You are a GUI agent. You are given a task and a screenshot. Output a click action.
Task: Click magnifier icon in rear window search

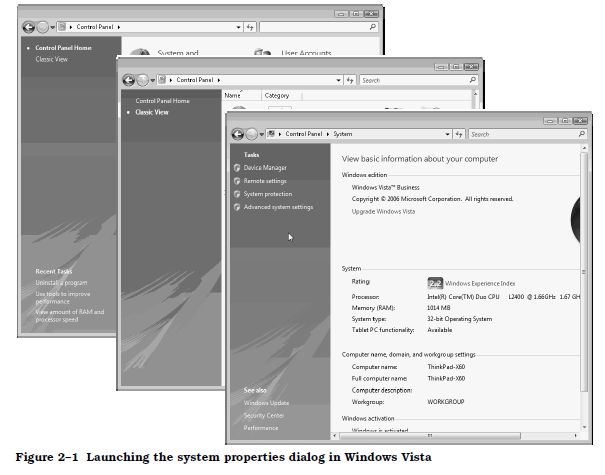[x=372, y=27]
